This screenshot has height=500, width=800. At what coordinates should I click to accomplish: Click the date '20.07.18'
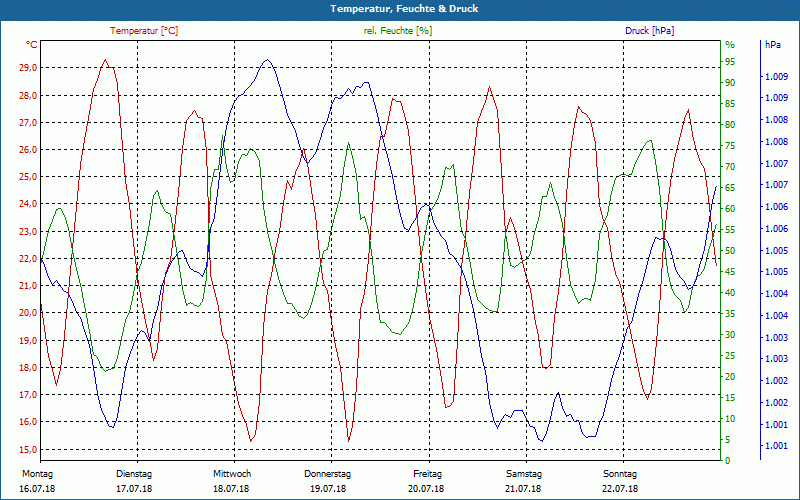tap(426, 489)
